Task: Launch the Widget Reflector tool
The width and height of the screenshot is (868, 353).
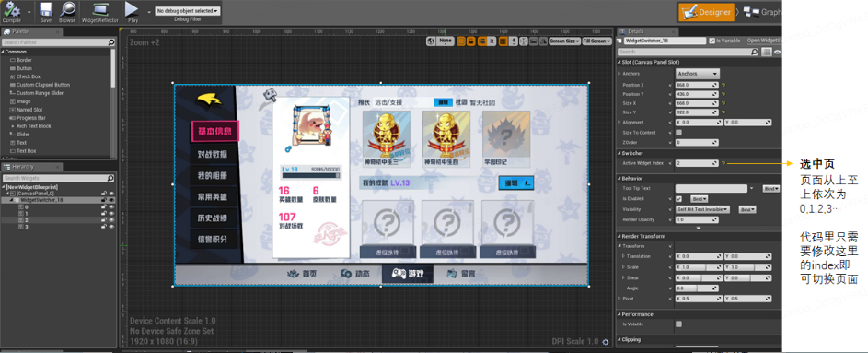Action: [100, 12]
